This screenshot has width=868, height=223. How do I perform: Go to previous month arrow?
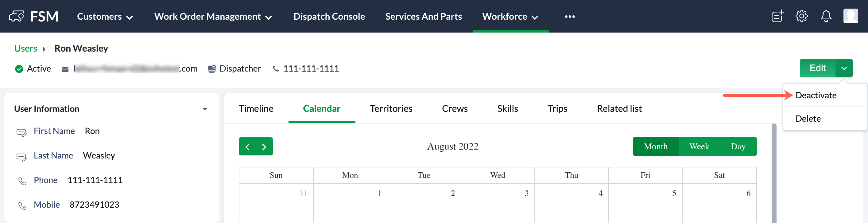pos(248,147)
